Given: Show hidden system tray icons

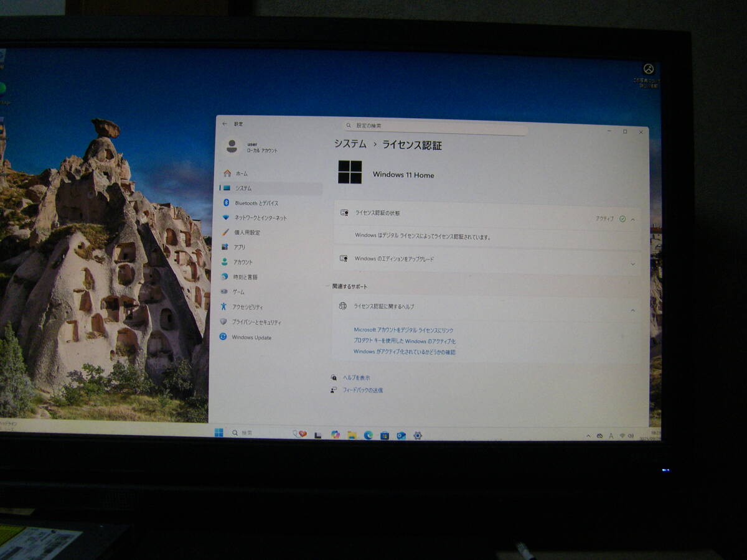Looking at the screenshot, I should tap(589, 436).
